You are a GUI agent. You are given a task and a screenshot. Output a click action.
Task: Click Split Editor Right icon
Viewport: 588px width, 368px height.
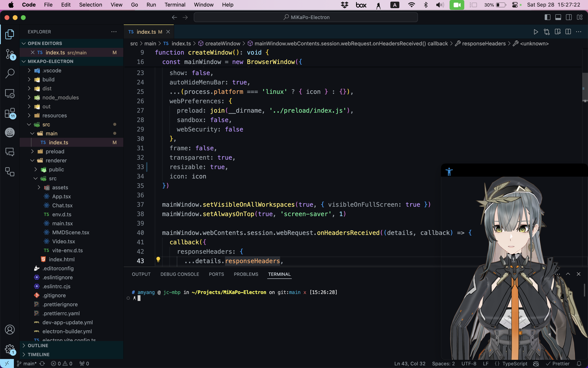pos(568,32)
